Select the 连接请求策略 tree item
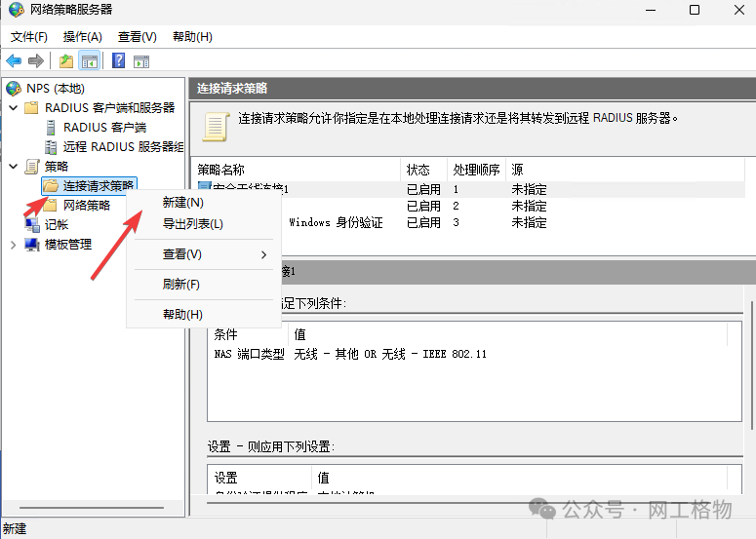756x539 pixels. [x=90, y=186]
